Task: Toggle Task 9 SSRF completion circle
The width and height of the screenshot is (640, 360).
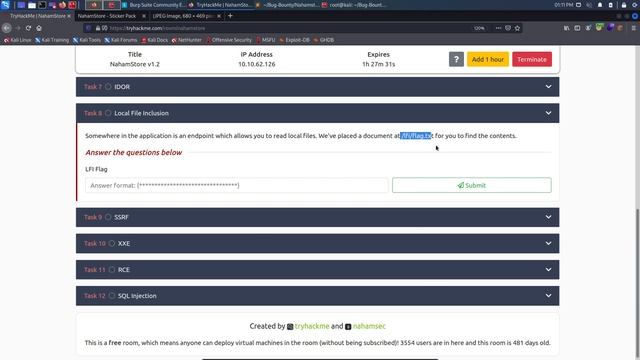Action: [108, 217]
